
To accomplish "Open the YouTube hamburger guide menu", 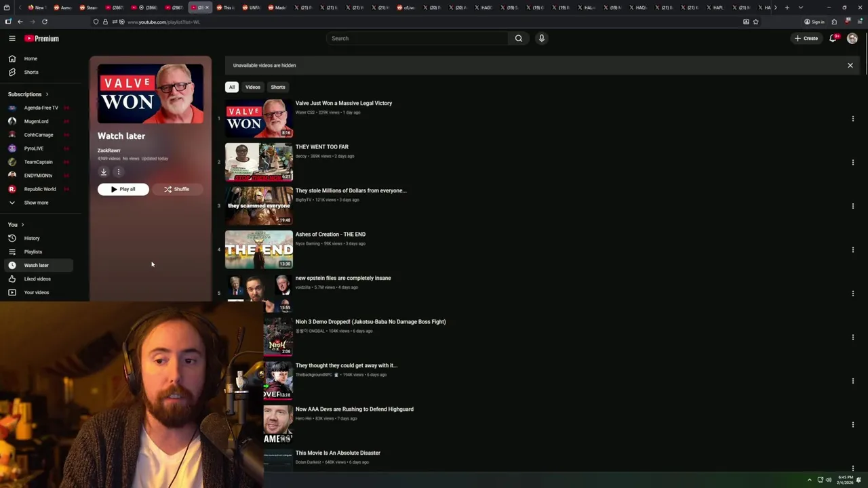I will click(x=12, y=39).
